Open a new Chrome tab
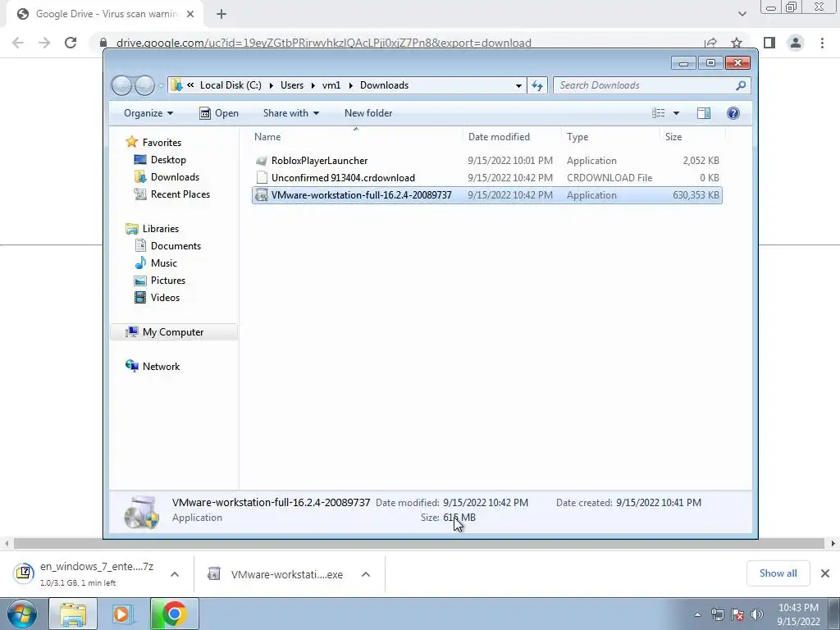Image resolution: width=840 pixels, height=630 pixels. (x=221, y=14)
